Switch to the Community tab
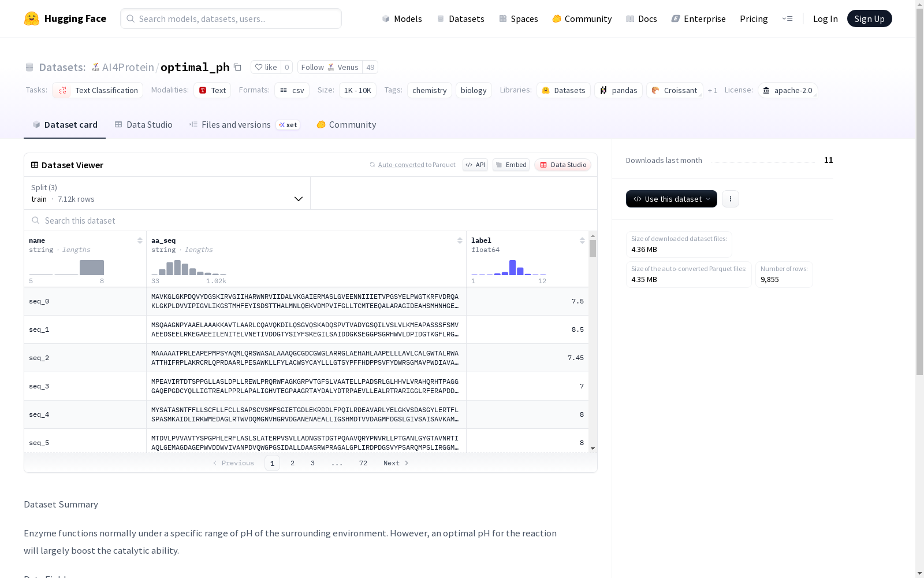Viewport: 924px width, 578px height. click(346, 125)
